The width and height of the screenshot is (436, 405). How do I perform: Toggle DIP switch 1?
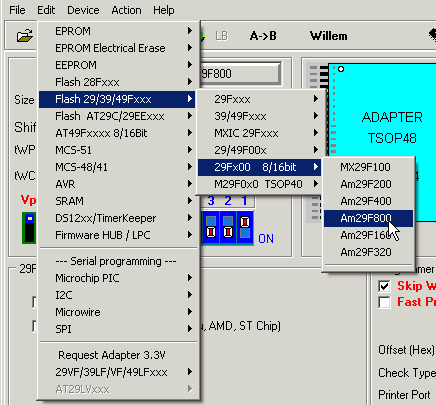(x=245, y=227)
